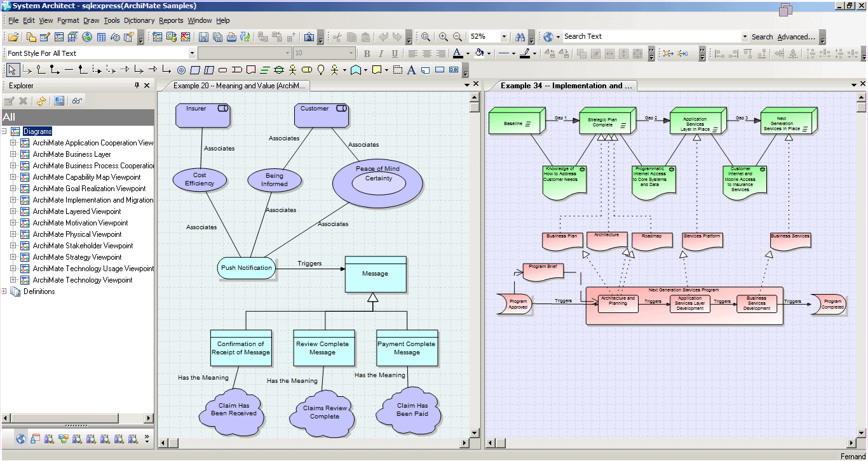Click the grid table icon in main toolbar

tap(101, 37)
